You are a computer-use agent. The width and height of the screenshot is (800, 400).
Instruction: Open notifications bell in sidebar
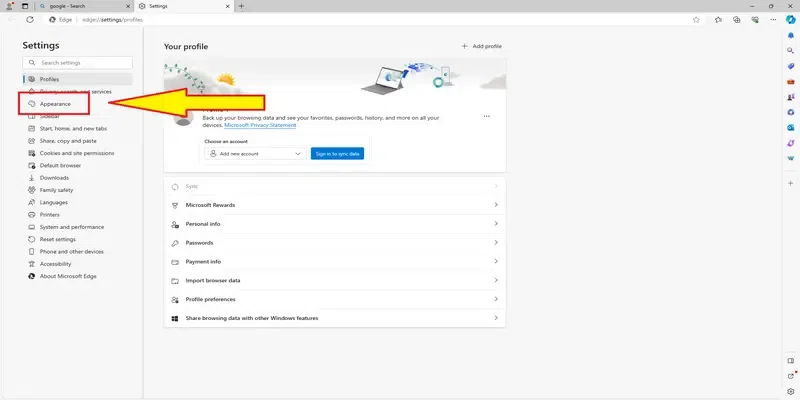click(791, 35)
